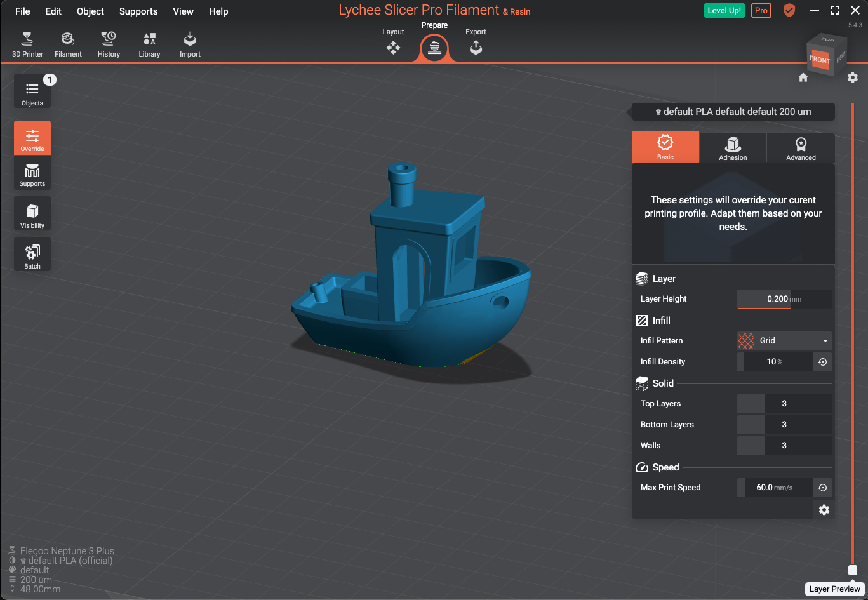Open the 3D Printer settings
Screen dimensions: 868x600
coord(27,44)
